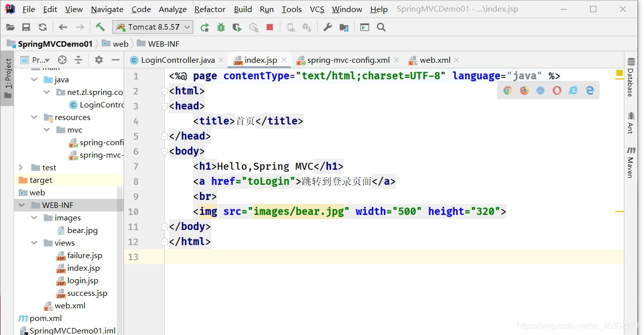Open the VCS menu
This screenshot has width=644, height=335.
tap(317, 9)
